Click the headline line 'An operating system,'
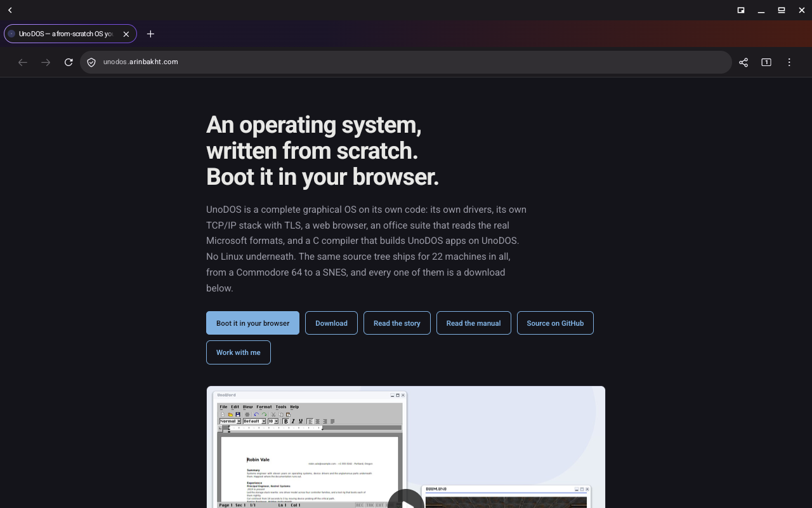Image resolution: width=812 pixels, height=508 pixels. coord(313,125)
